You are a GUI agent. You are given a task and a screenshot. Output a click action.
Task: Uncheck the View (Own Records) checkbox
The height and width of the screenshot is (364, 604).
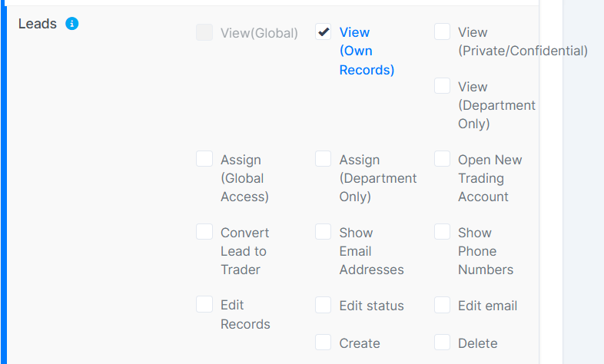[324, 32]
